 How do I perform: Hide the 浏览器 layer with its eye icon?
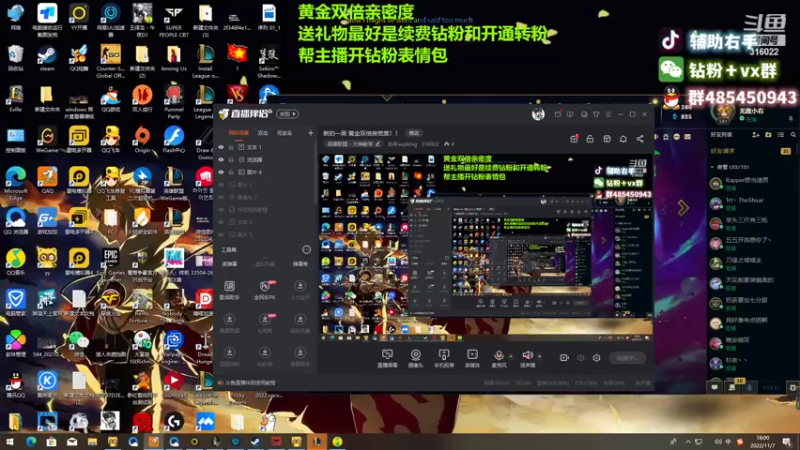(x=221, y=160)
